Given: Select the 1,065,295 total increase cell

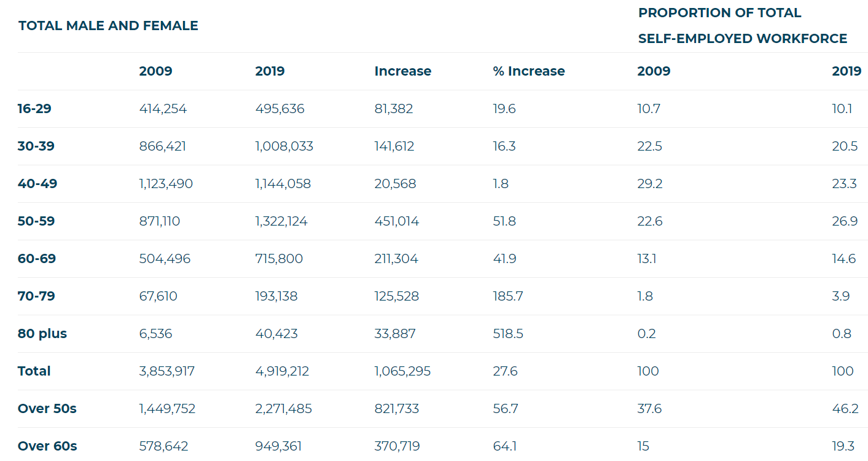Looking at the screenshot, I should tap(402, 371).
